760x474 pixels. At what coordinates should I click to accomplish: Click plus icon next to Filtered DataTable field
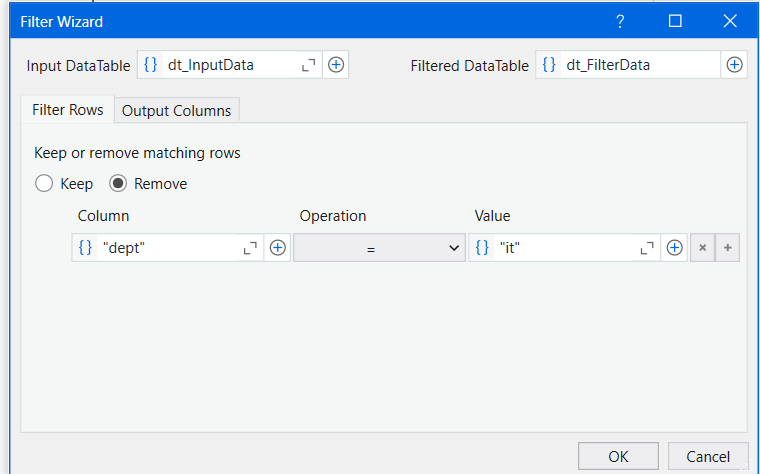pyautogui.click(x=734, y=65)
